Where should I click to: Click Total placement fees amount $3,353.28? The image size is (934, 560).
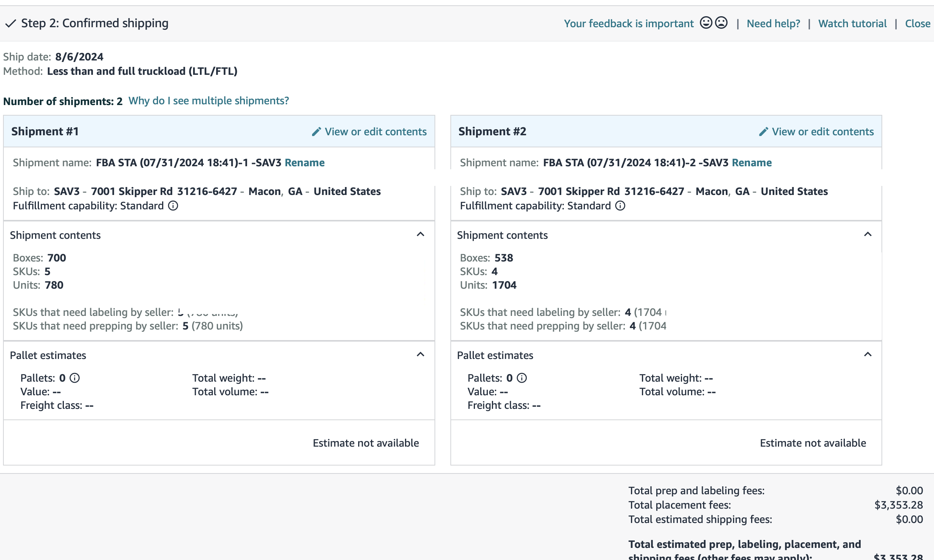click(899, 505)
